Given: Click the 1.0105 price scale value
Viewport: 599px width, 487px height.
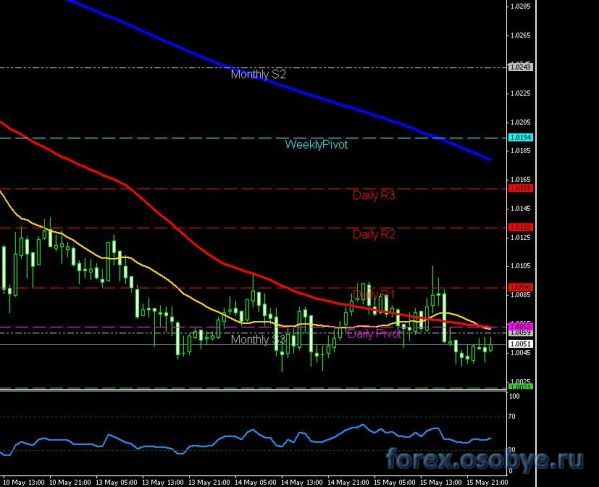Looking at the screenshot, I should click(x=520, y=266).
